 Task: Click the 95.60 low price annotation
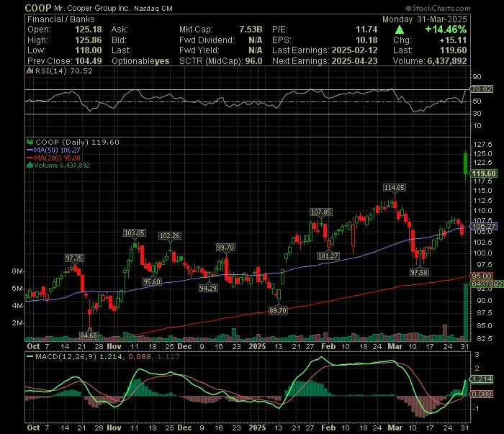(x=152, y=281)
